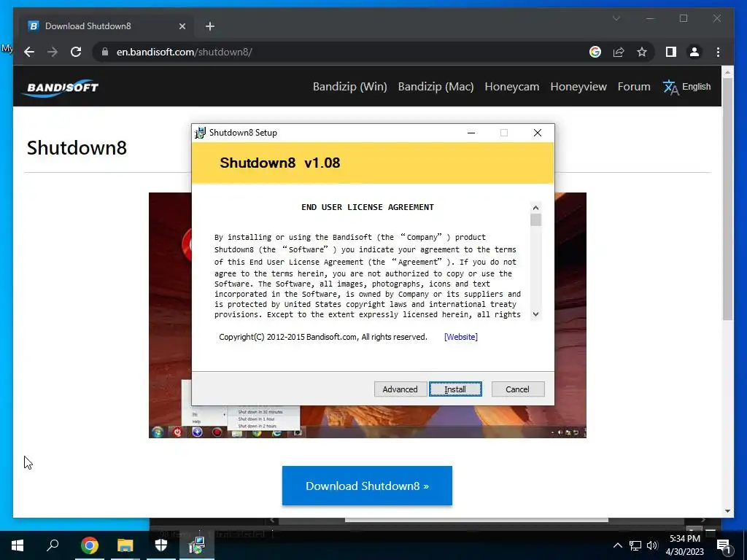Toggle the Chrome side panel

coord(671,52)
